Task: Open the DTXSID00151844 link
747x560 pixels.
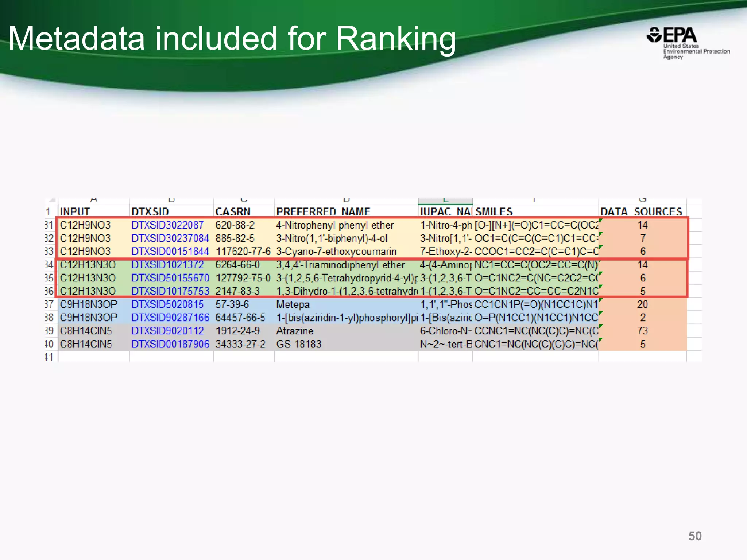Action: (170, 252)
